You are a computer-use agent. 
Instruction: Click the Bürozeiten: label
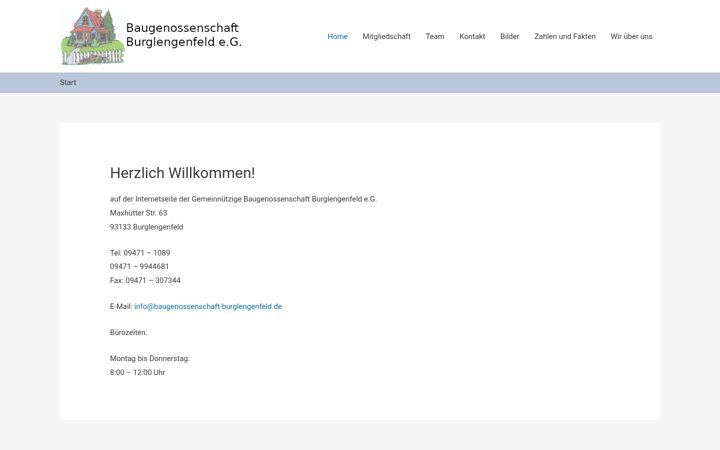129,332
